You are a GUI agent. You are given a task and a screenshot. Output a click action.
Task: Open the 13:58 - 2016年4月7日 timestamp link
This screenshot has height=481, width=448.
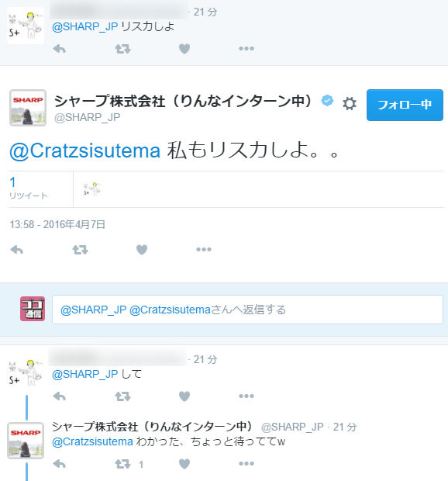click(x=57, y=224)
